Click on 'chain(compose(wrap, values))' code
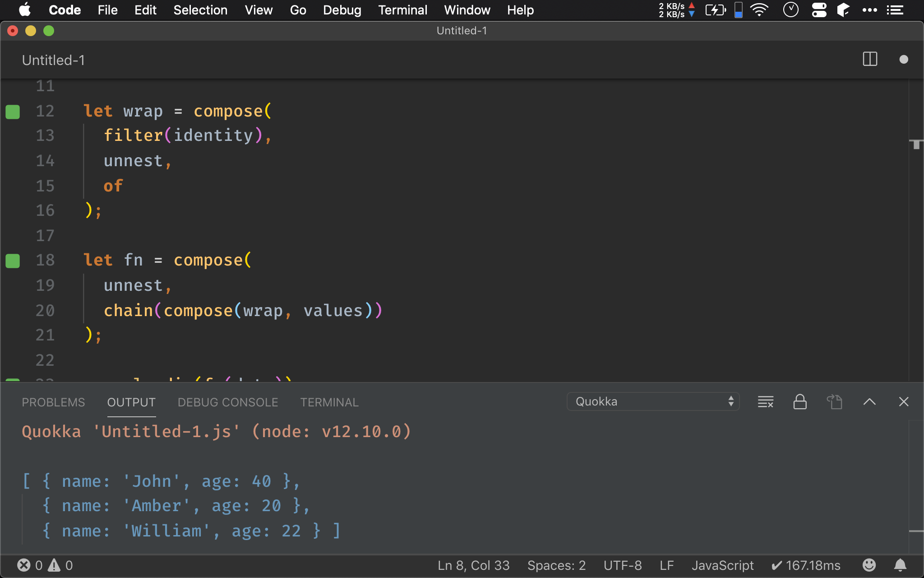 click(x=243, y=311)
